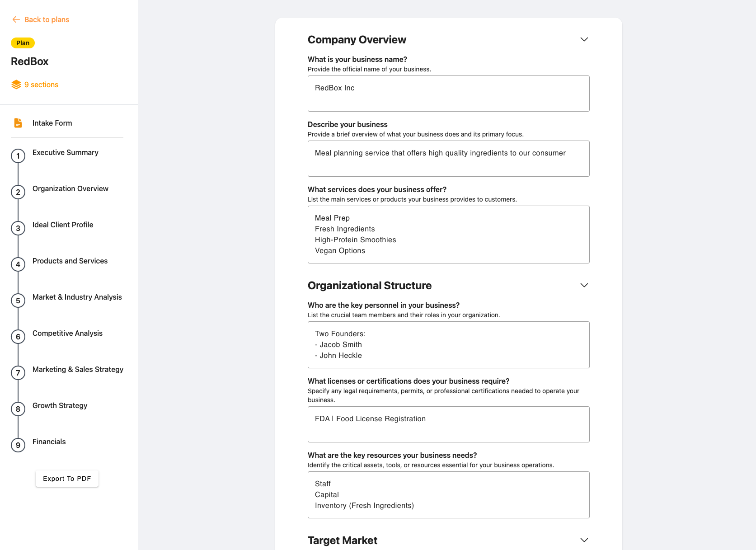The width and height of the screenshot is (756, 550).
Task: Toggle the Target Market section chevron
Action: pyautogui.click(x=584, y=540)
